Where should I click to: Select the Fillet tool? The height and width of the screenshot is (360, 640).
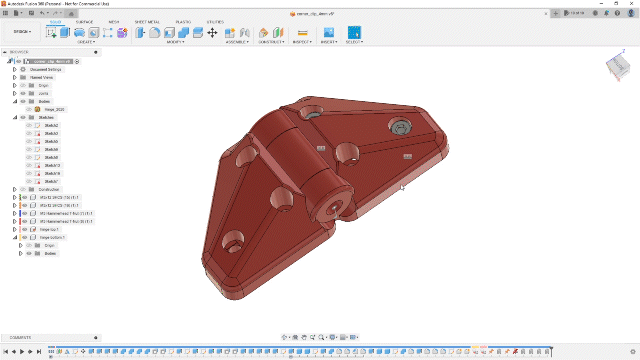click(155, 33)
